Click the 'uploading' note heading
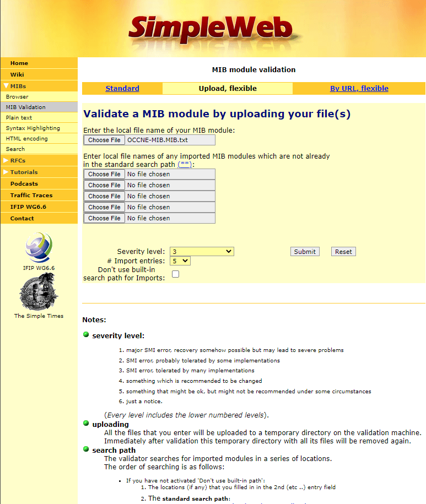Screen dimensions: 426x504 (111, 424)
